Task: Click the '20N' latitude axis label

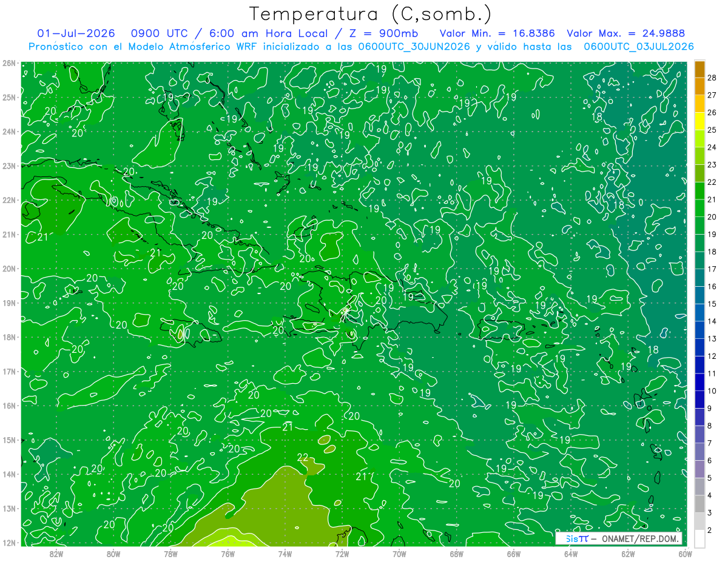Action: coord(10,269)
